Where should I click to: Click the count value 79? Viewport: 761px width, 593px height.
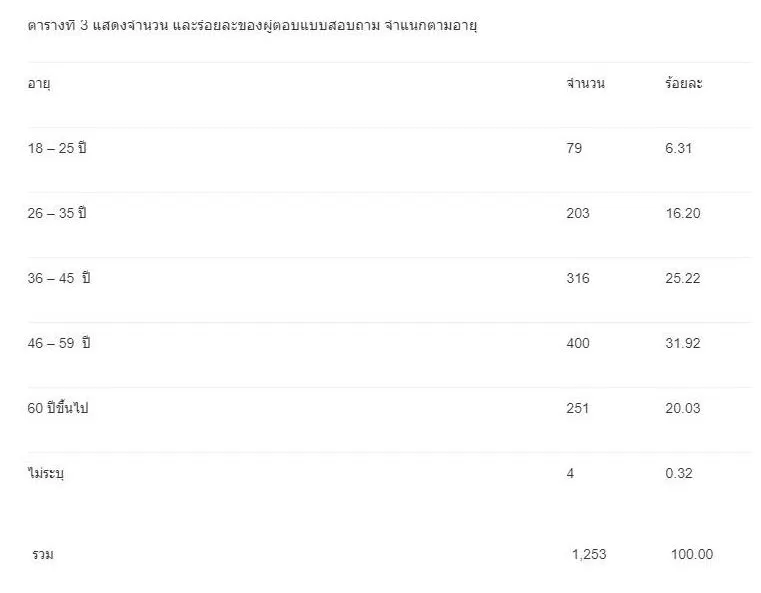[574, 148]
